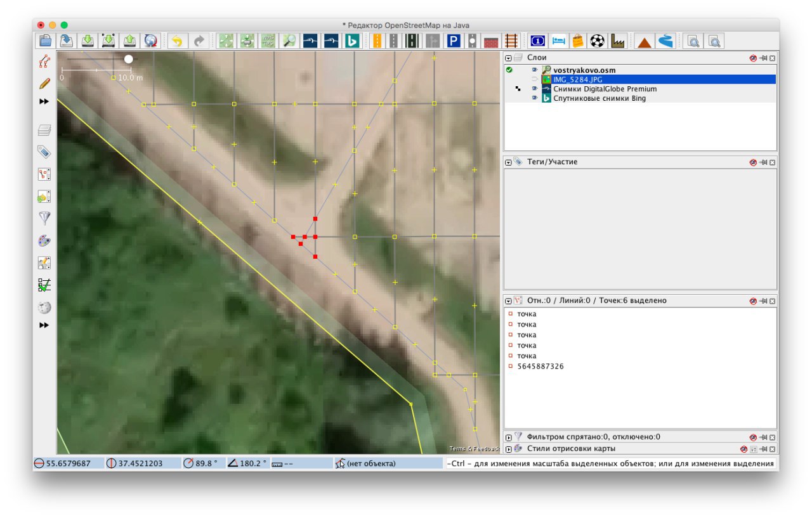Click latitude field 55.6579687

[68, 463]
